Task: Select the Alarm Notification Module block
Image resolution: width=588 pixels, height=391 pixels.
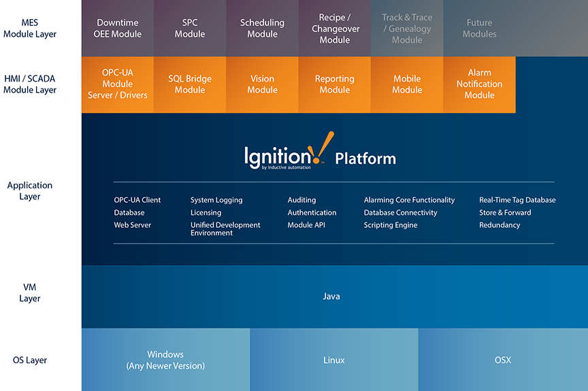Action: coord(479,84)
